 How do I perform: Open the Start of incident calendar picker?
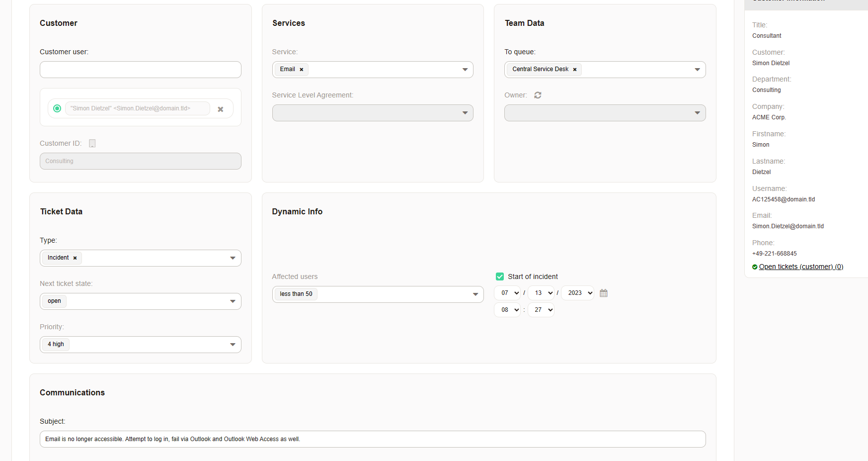point(604,293)
